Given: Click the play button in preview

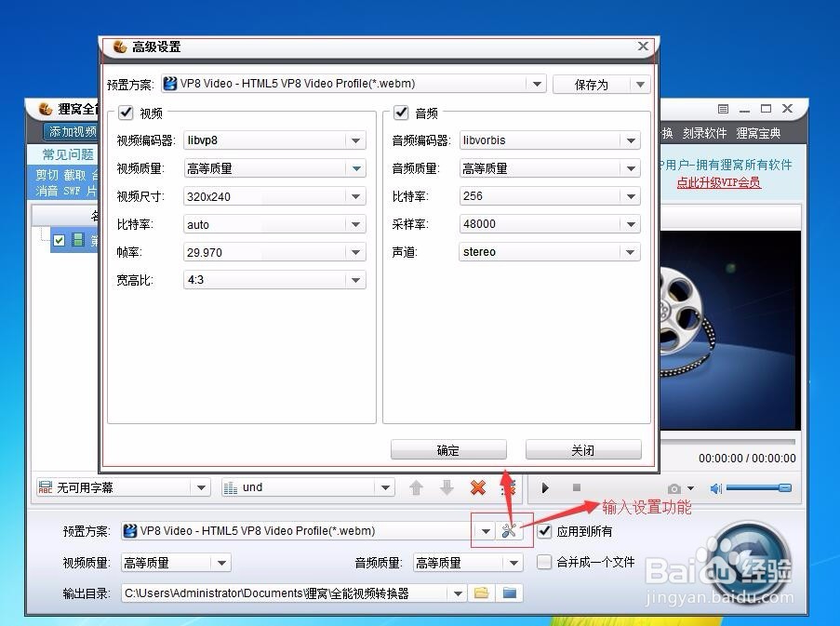Looking at the screenshot, I should point(545,487).
